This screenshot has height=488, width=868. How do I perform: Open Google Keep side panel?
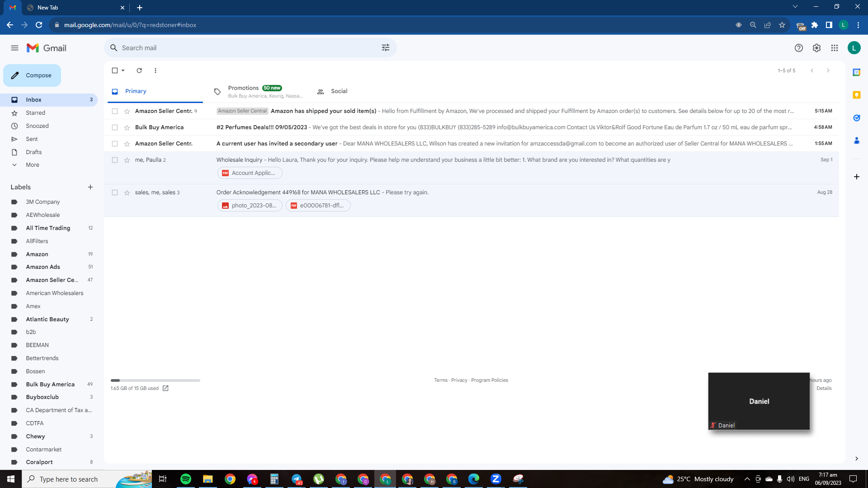coord(857,95)
